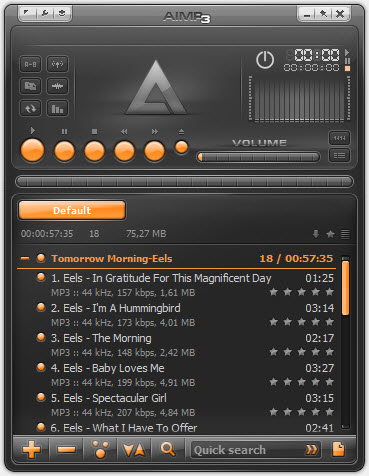Skip to previous track
The height and width of the screenshot is (476, 369).
click(x=124, y=151)
